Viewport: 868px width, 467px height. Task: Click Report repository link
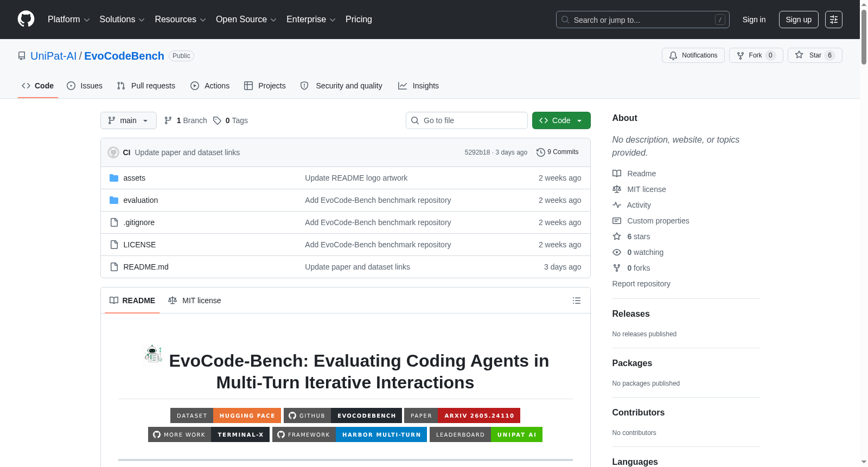click(x=641, y=284)
